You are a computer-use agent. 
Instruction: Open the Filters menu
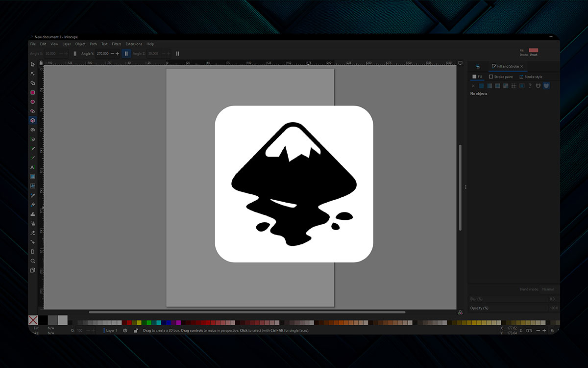pos(116,44)
